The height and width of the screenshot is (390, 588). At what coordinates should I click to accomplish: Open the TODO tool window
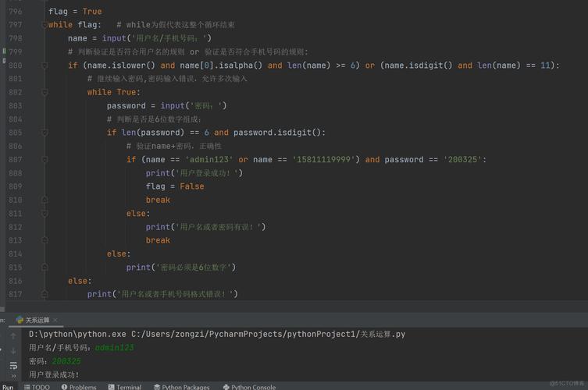[x=37, y=387]
